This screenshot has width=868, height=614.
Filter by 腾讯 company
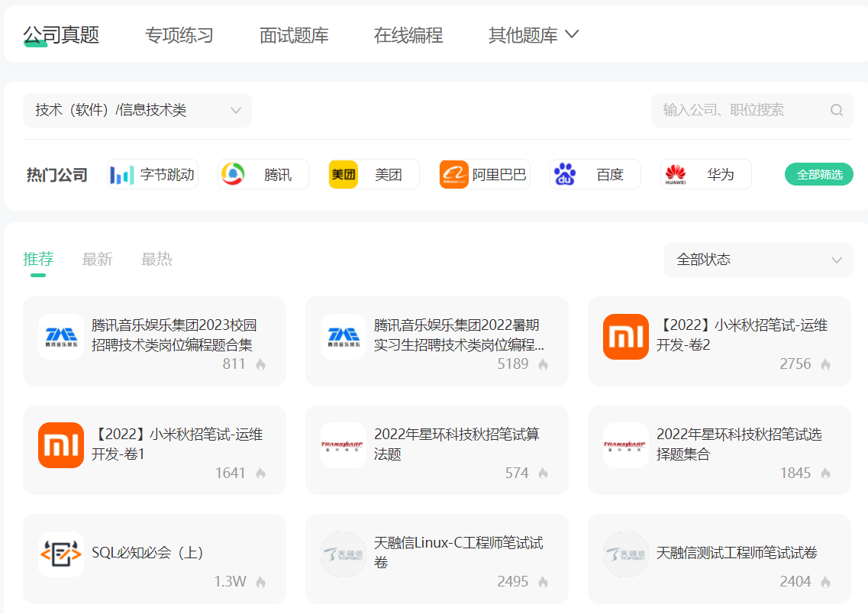pos(263,174)
